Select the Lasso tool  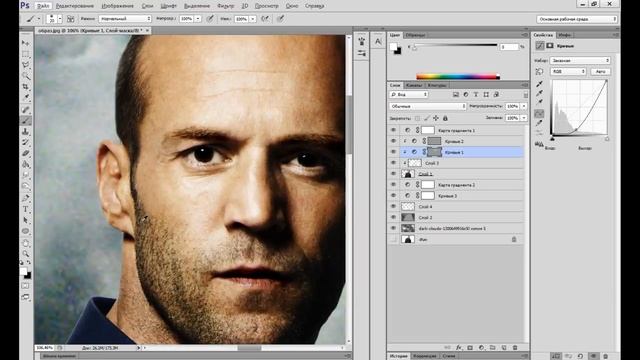pyautogui.click(x=26, y=65)
